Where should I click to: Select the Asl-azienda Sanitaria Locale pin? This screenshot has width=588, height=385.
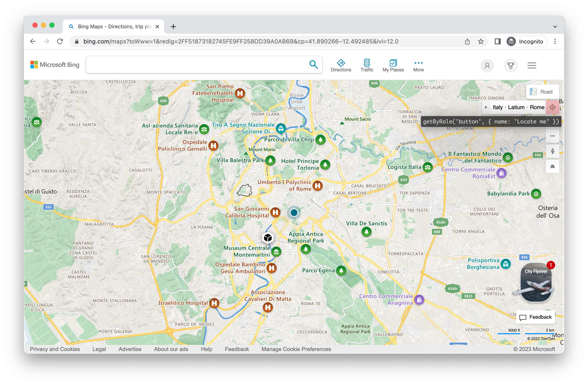point(204,129)
